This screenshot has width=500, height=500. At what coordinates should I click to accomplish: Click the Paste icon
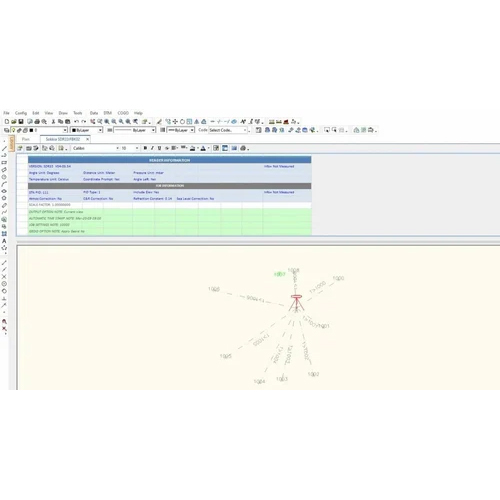click(67, 122)
